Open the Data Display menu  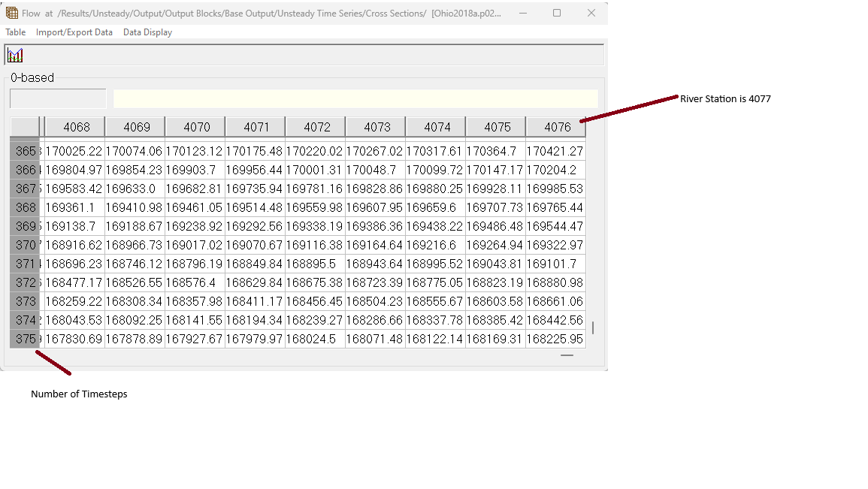pos(147,32)
